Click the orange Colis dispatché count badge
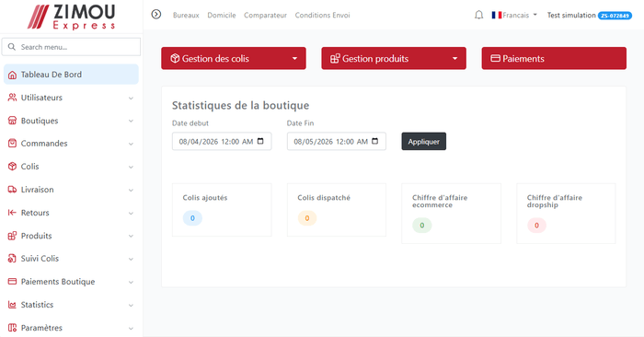 pos(306,218)
